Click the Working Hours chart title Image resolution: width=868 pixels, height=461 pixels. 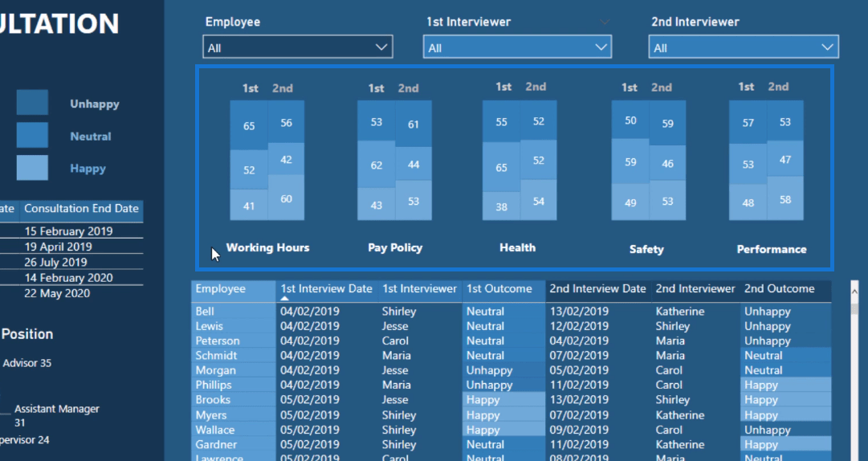pos(268,247)
